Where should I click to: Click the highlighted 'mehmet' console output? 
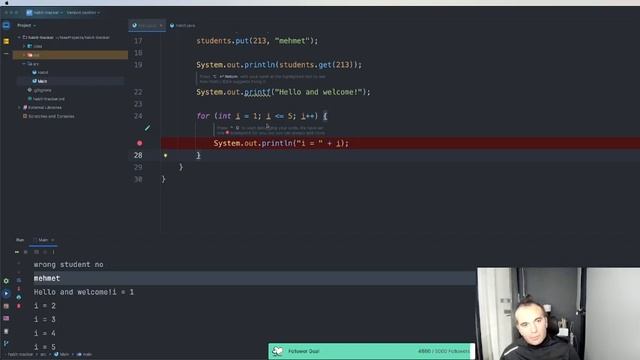coord(47,278)
